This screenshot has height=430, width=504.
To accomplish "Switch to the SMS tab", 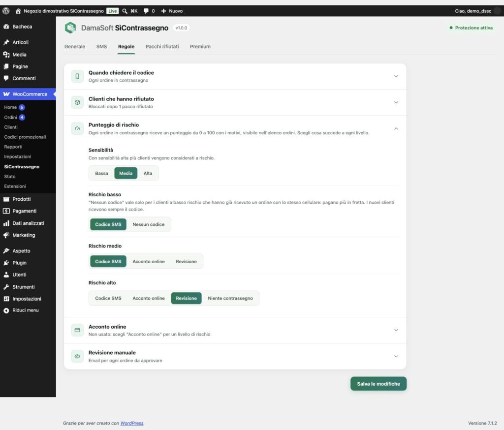I will 101,47.
